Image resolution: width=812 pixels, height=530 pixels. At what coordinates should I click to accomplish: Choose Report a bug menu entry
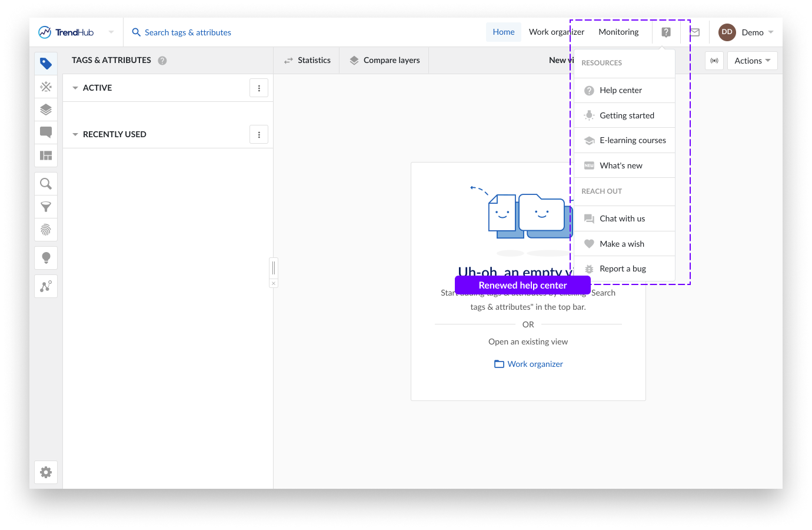click(623, 269)
